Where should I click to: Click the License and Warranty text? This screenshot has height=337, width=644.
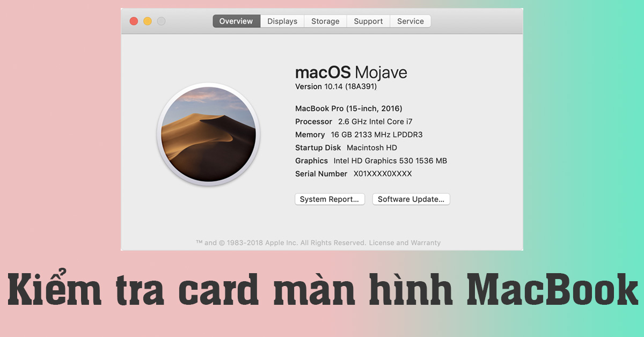tap(405, 243)
